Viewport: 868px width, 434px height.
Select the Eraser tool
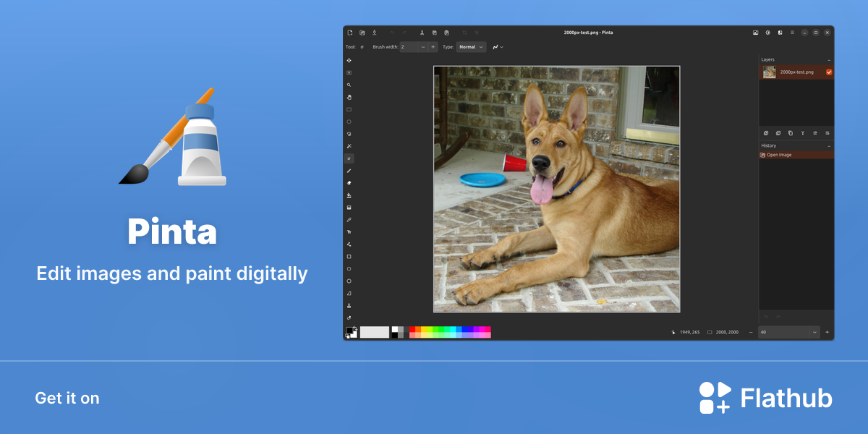(x=349, y=183)
